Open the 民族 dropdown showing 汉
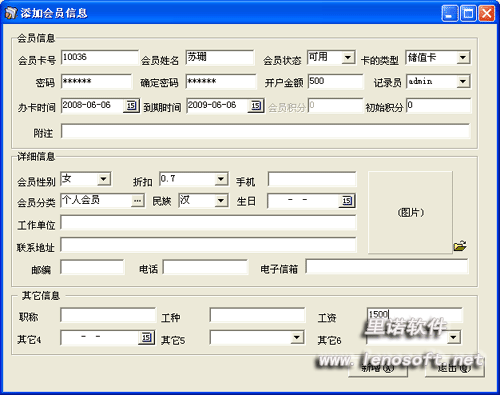The image size is (500, 395). (221, 201)
